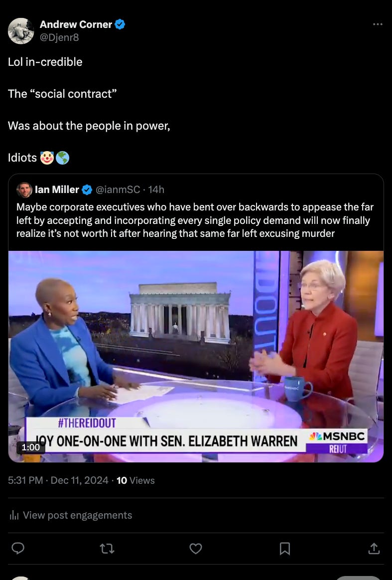The width and height of the screenshot is (392, 580).
Task: Click Andrew Corner's profile avatar
Action: click(21, 31)
